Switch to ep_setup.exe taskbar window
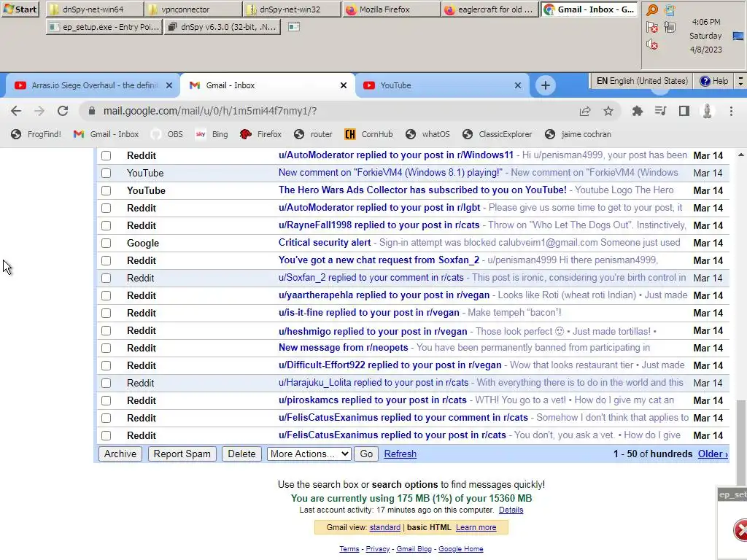Viewport: 747px width, 560px height. pos(104,27)
